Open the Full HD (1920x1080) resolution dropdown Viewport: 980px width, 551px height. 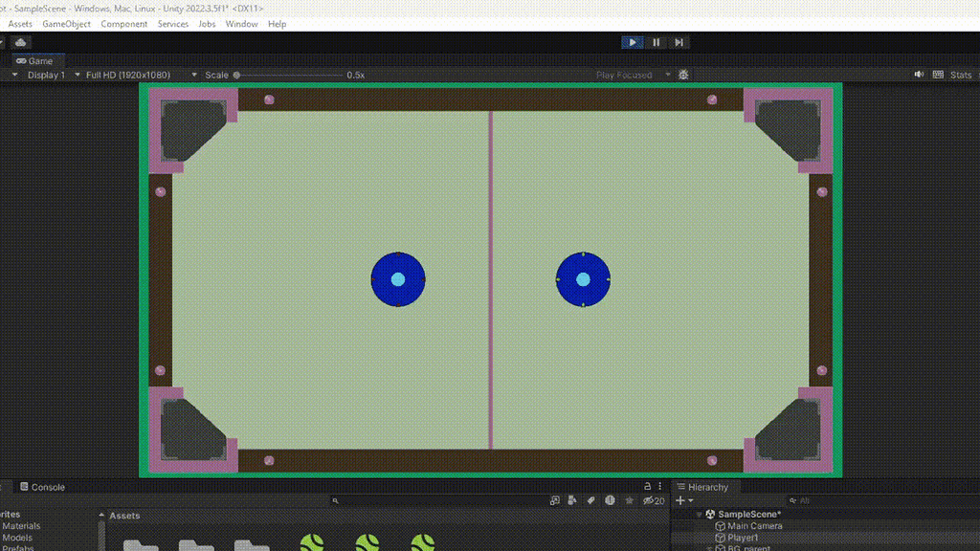[129, 74]
